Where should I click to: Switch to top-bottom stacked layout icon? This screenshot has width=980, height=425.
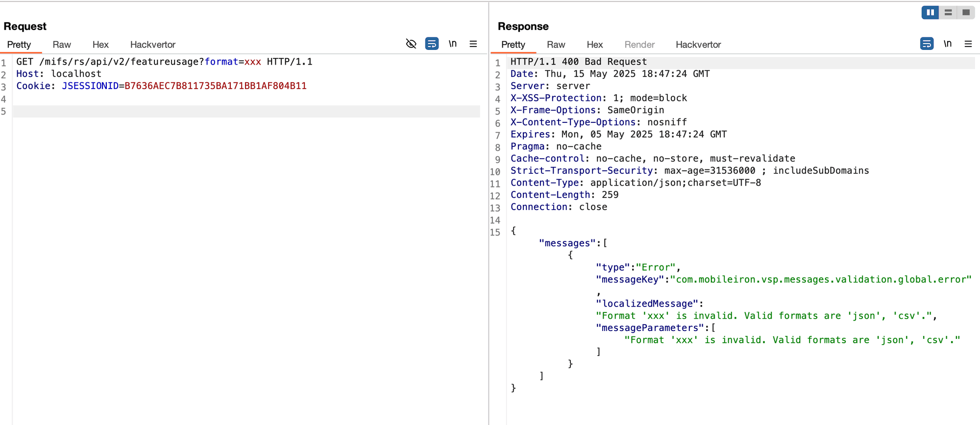[948, 13]
